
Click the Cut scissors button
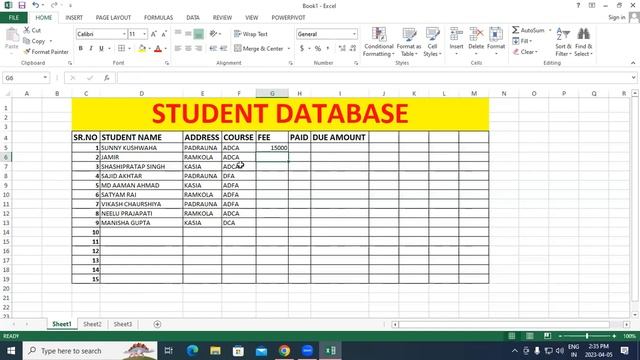[x=32, y=30]
